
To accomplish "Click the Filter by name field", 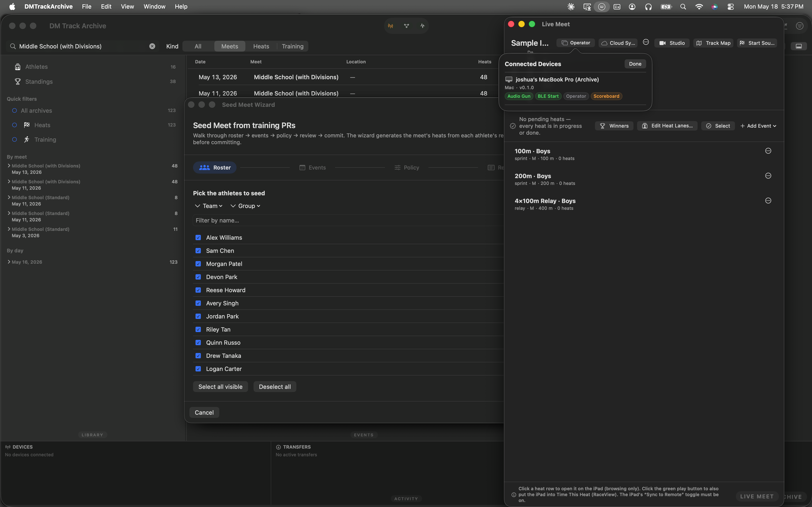I will 348,220.
